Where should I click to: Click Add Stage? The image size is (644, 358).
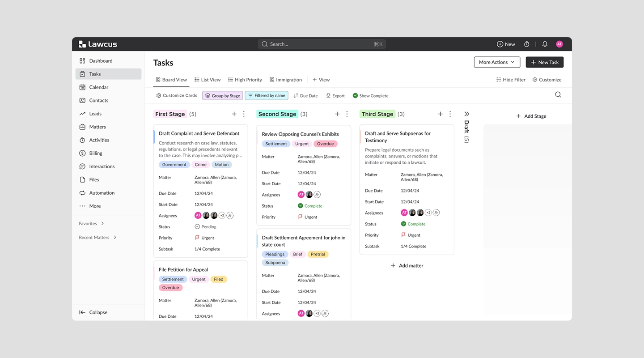531,116
